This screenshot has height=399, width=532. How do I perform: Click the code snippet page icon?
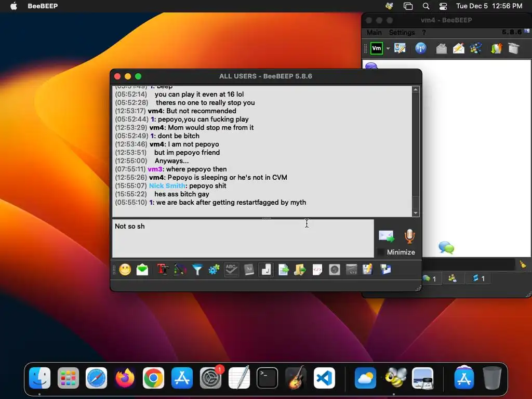[317, 270]
